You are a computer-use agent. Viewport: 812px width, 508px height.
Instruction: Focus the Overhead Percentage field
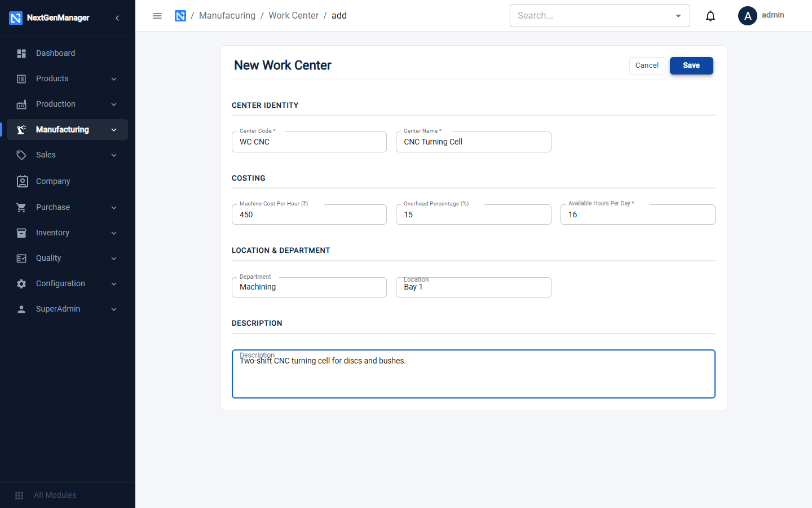(x=474, y=214)
